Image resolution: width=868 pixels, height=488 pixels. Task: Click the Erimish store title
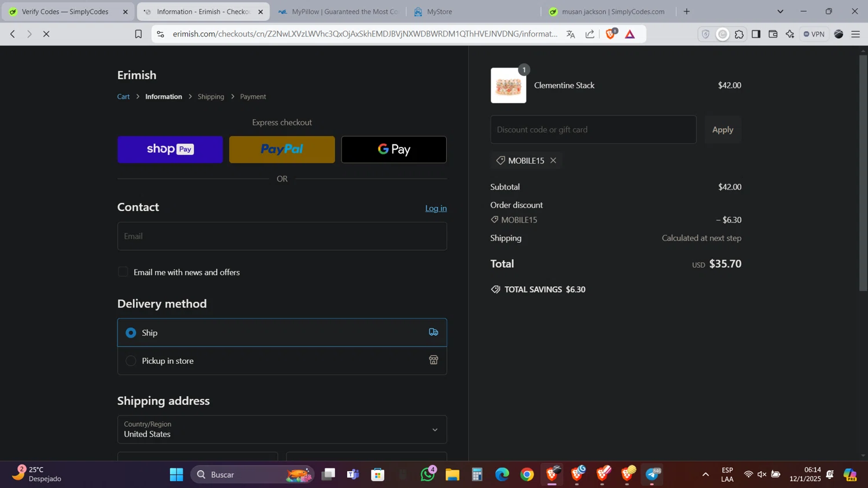pyautogui.click(x=137, y=75)
